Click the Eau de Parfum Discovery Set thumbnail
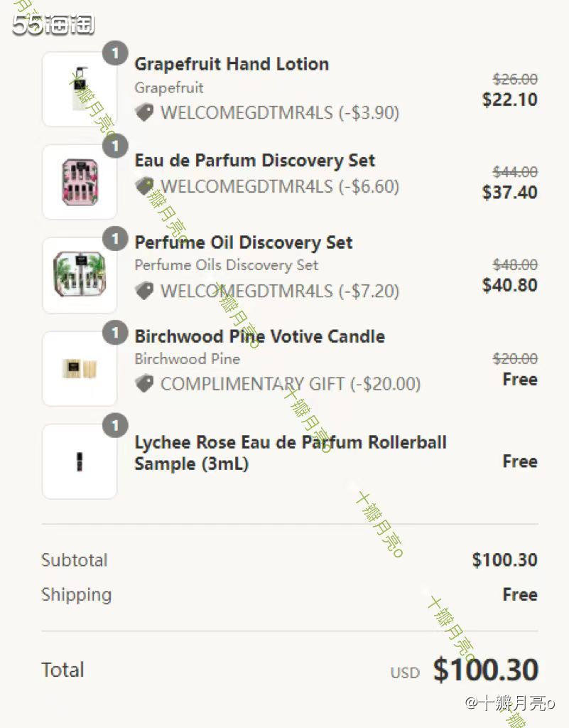This screenshot has width=569, height=728. [80, 182]
